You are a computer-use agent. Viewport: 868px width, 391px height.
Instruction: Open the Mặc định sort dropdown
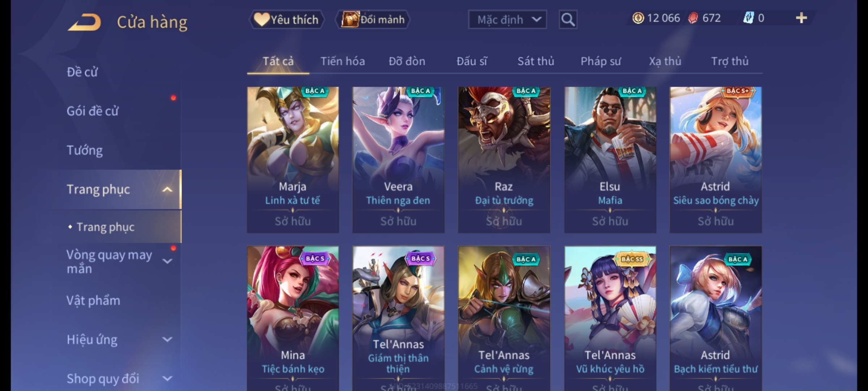click(x=507, y=20)
